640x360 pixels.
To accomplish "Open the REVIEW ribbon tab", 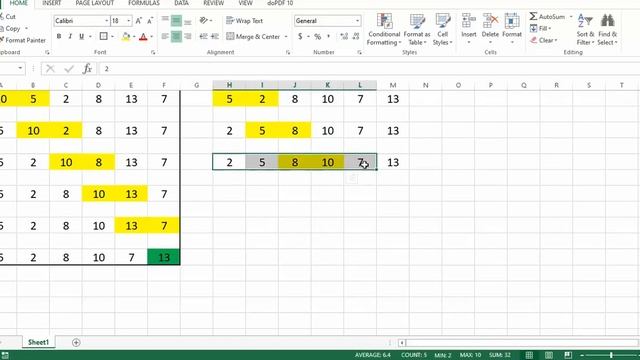I will tap(213, 3).
